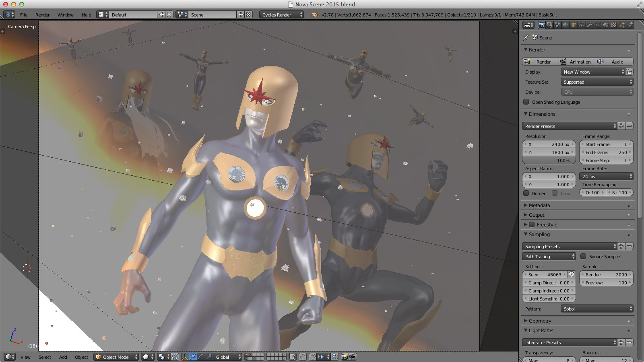Click the OpenGL render animation clapper icon
Viewport: 644px width, 362px height.
[x=353, y=357]
